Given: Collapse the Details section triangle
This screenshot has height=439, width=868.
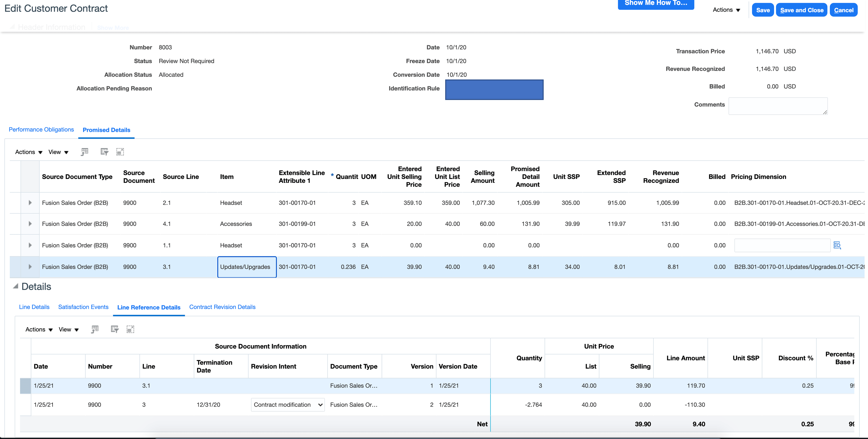Looking at the screenshot, I should 15,287.
